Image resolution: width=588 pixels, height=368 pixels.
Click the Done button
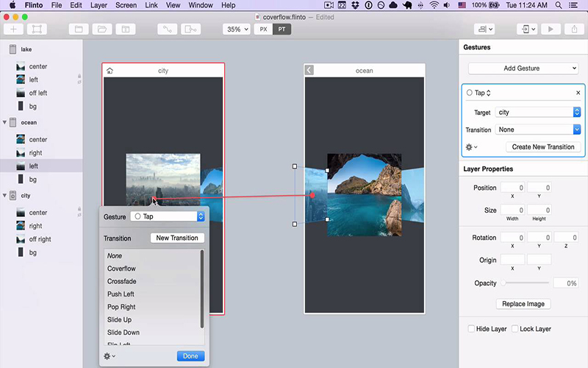coord(190,356)
